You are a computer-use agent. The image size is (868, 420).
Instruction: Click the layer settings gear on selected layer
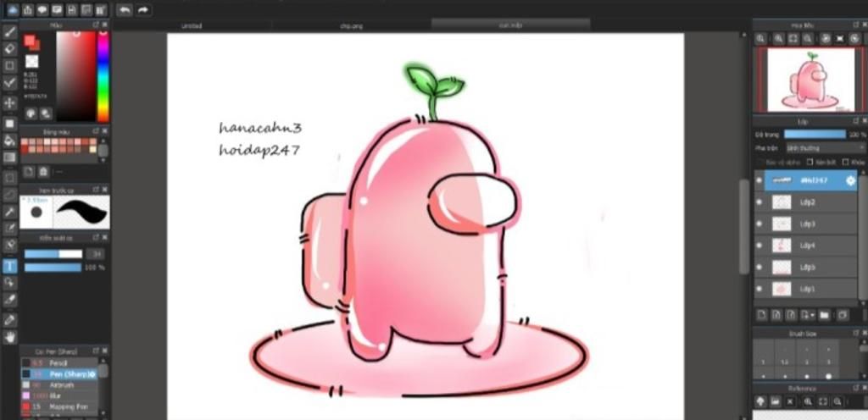[850, 180]
